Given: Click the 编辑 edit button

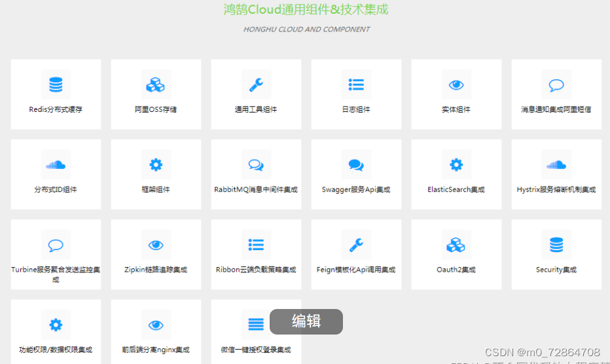Looking at the screenshot, I should pos(306,321).
